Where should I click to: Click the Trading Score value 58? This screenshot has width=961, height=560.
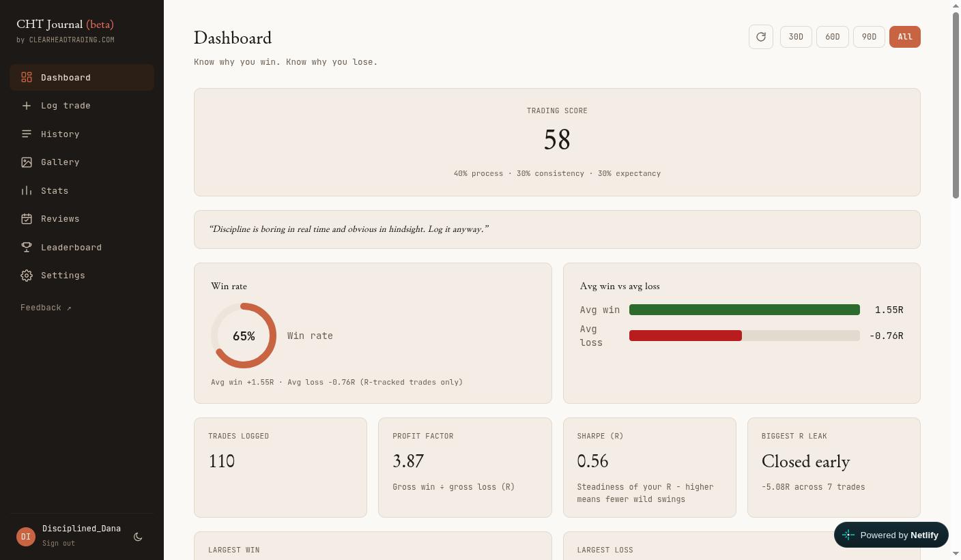[557, 141]
